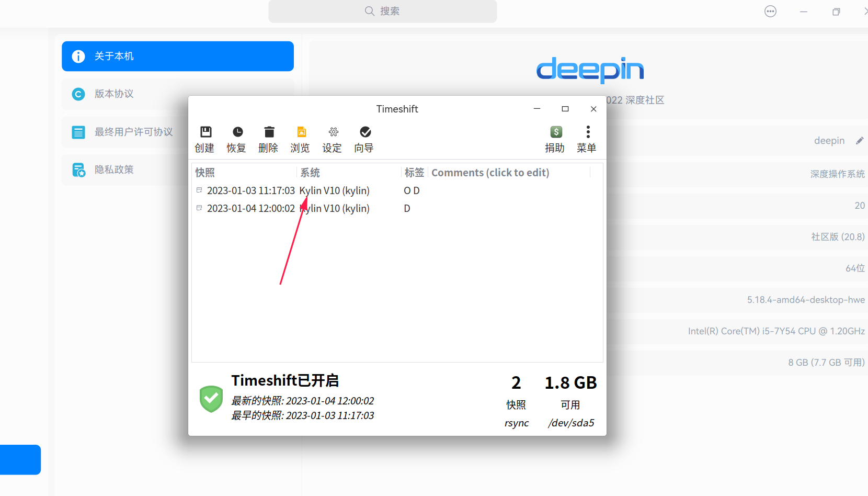Click the 深度操作系统 OS name text

[838, 174]
